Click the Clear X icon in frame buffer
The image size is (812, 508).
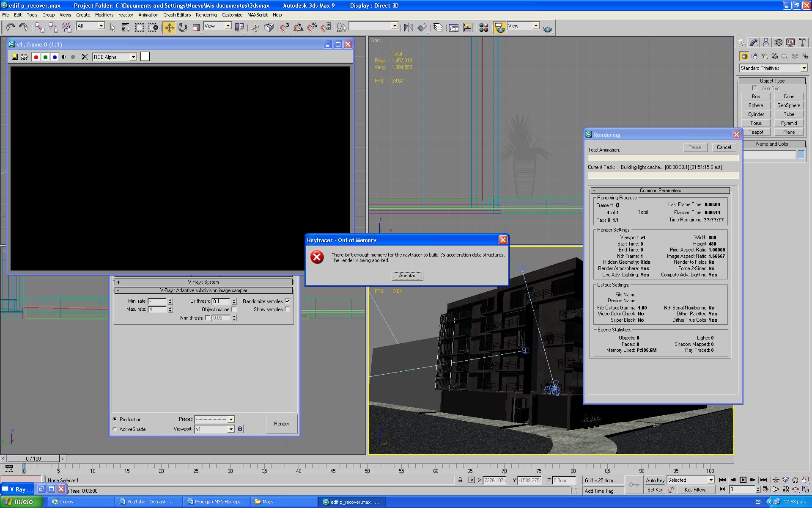coord(85,57)
